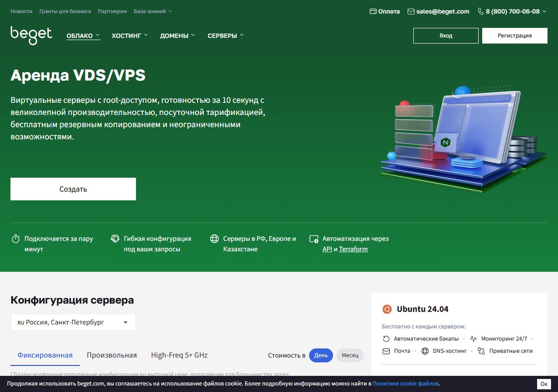Click the Конфигурация сервера heading

pyautogui.click(x=72, y=300)
